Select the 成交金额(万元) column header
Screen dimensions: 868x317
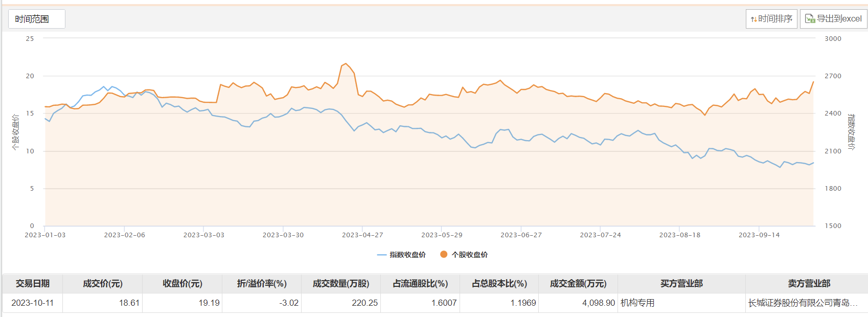[x=578, y=284]
